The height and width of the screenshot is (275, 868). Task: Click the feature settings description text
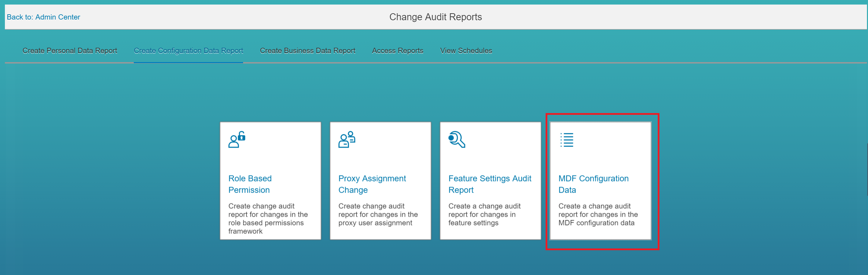[x=484, y=214]
